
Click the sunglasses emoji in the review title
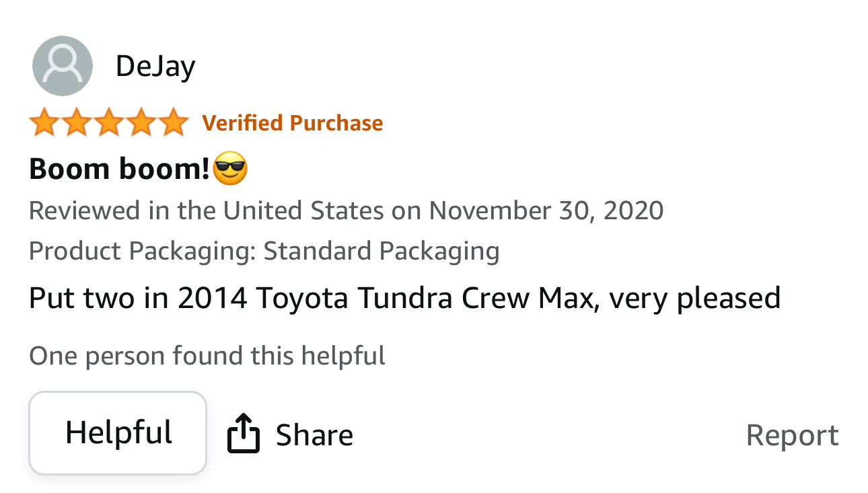click(230, 169)
